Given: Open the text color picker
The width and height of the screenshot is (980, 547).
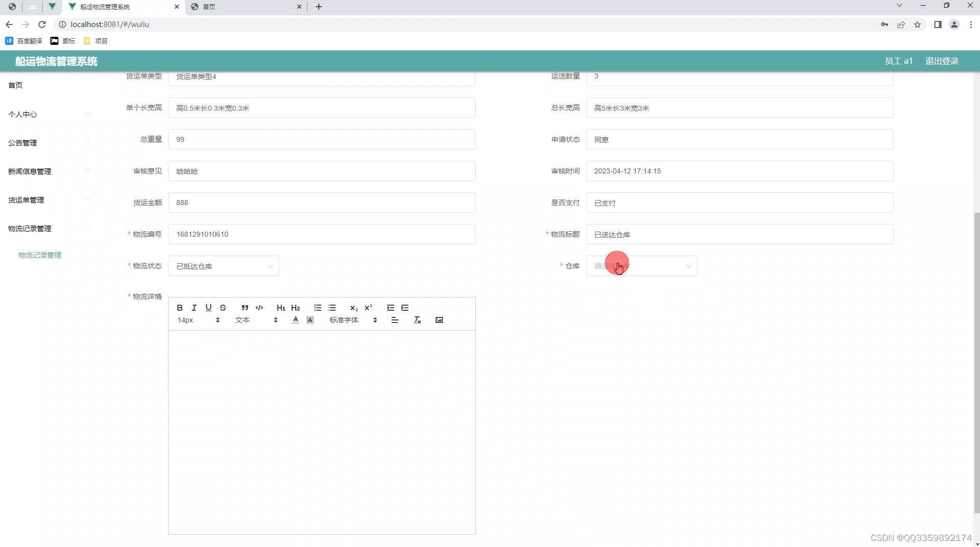Looking at the screenshot, I should 296,320.
